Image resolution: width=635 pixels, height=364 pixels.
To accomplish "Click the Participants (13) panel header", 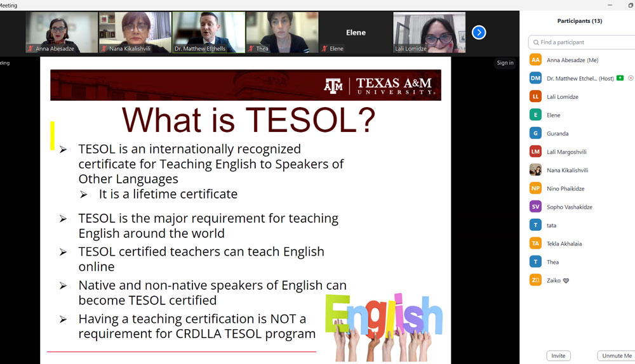I will click(x=579, y=21).
